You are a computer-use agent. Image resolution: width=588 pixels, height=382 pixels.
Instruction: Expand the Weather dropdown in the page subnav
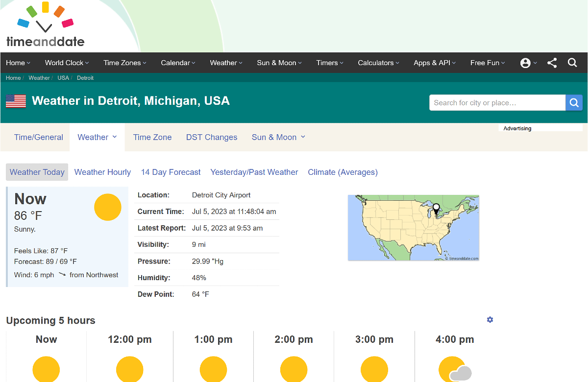97,137
